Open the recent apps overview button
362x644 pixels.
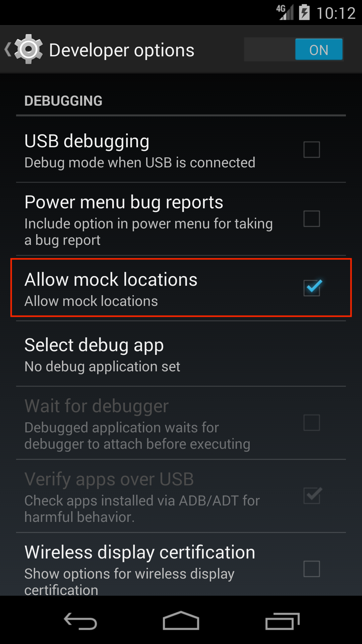click(282, 621)
